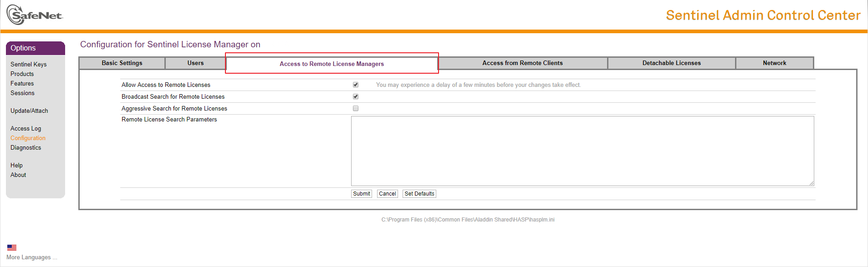Click the Sentinel Admin Control Center title
Screen dimensions: 868x267
763,15
